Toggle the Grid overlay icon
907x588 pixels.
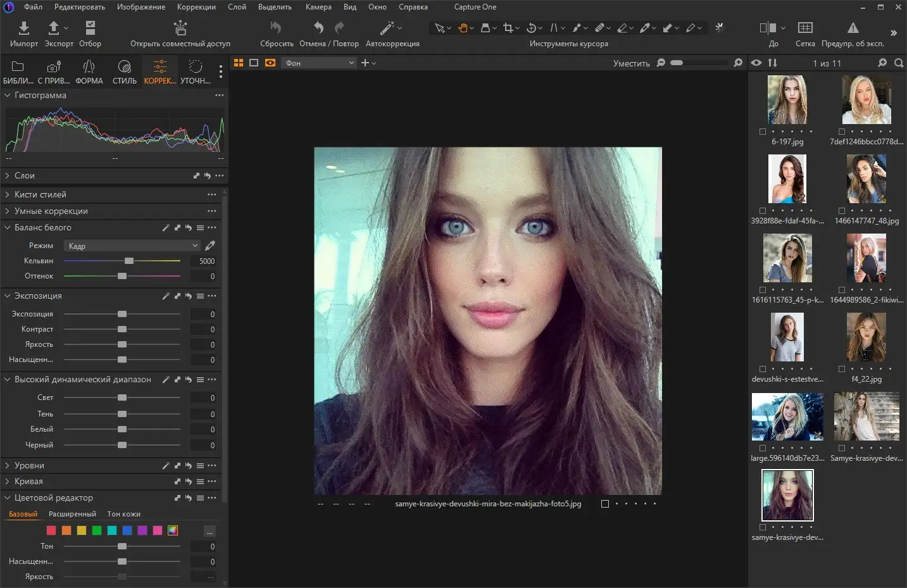[804, 28]
